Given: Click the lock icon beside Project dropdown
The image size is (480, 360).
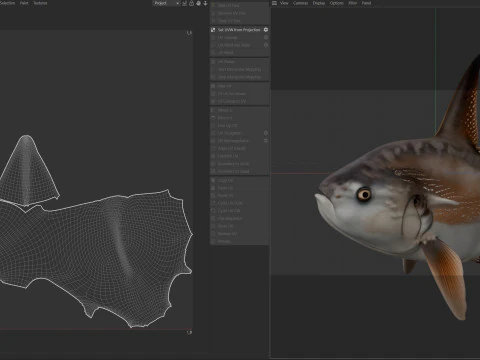Looking at the screenshot, I should (191, 3).
